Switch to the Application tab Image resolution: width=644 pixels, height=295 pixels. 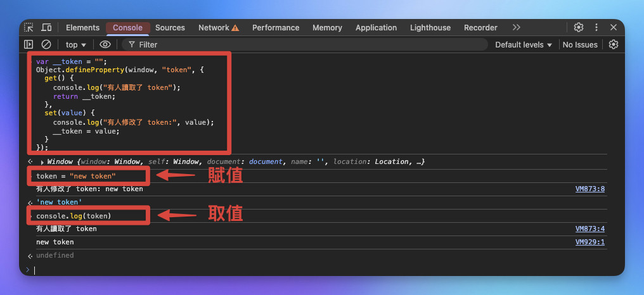pyautogui.click(x=377, y=27)
